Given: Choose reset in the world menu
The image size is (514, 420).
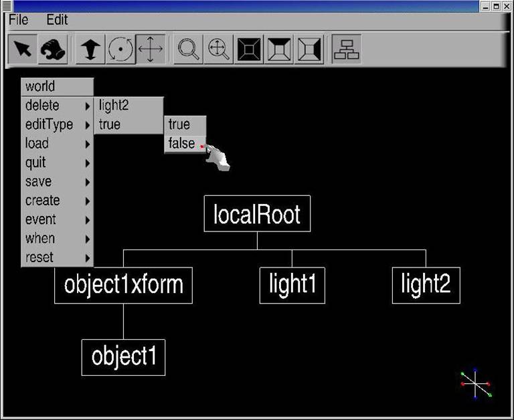Looking at the screenshot, I should pyautogui.click(x=58, y=258).
